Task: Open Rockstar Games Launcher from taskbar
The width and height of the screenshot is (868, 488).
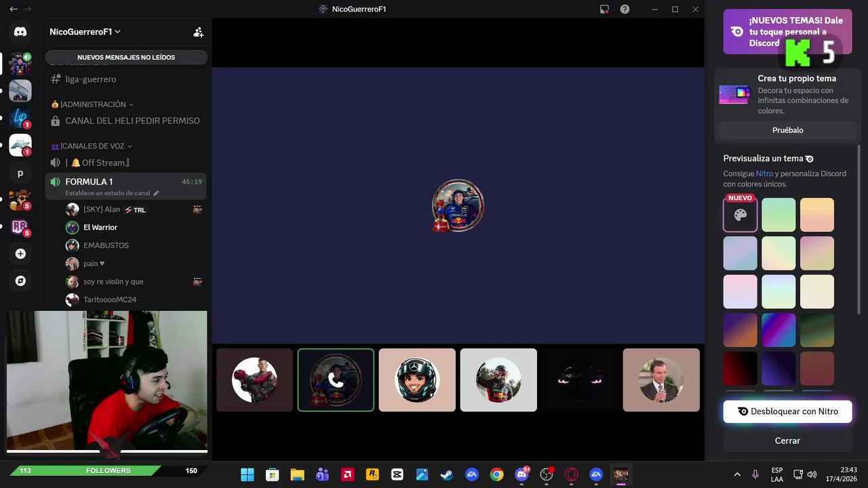Action: point(372,474)
